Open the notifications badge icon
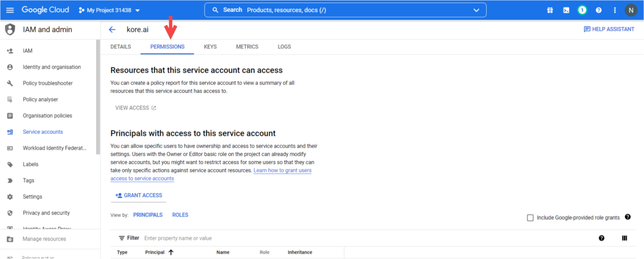 tap(582, 10)
